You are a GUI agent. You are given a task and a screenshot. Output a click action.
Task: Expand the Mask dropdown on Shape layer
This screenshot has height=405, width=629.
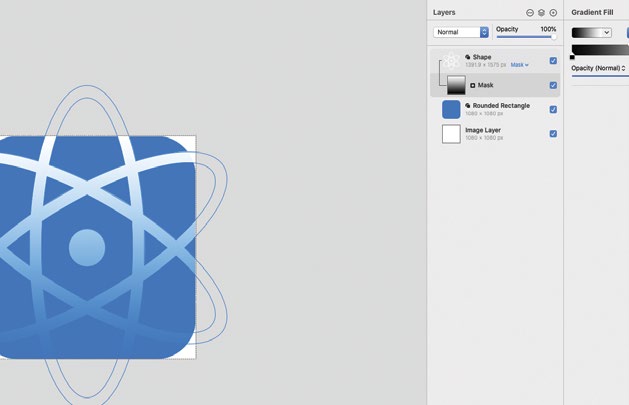click(x=520, y=65)
